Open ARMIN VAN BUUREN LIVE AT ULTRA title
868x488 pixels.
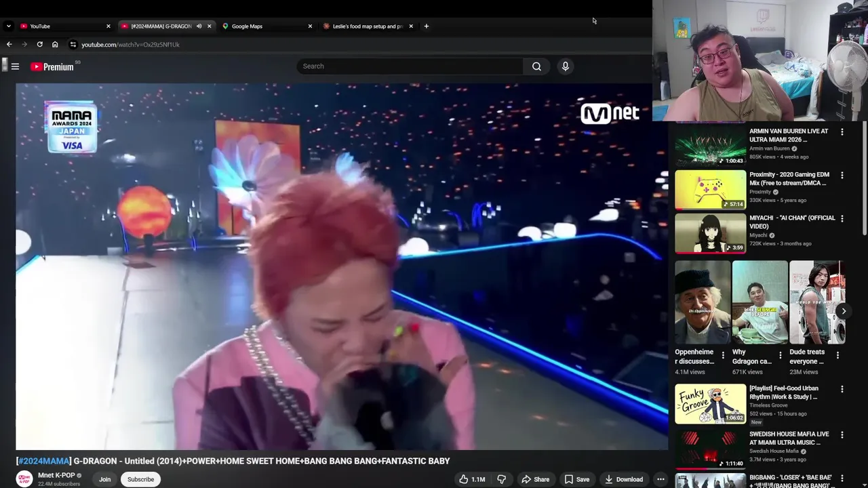(789, 136)
